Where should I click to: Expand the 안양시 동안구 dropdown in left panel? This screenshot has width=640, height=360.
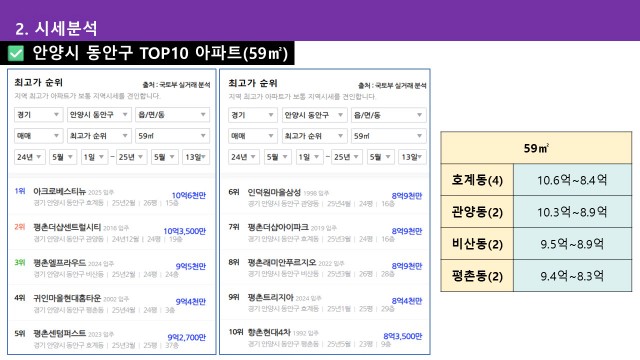99,115
